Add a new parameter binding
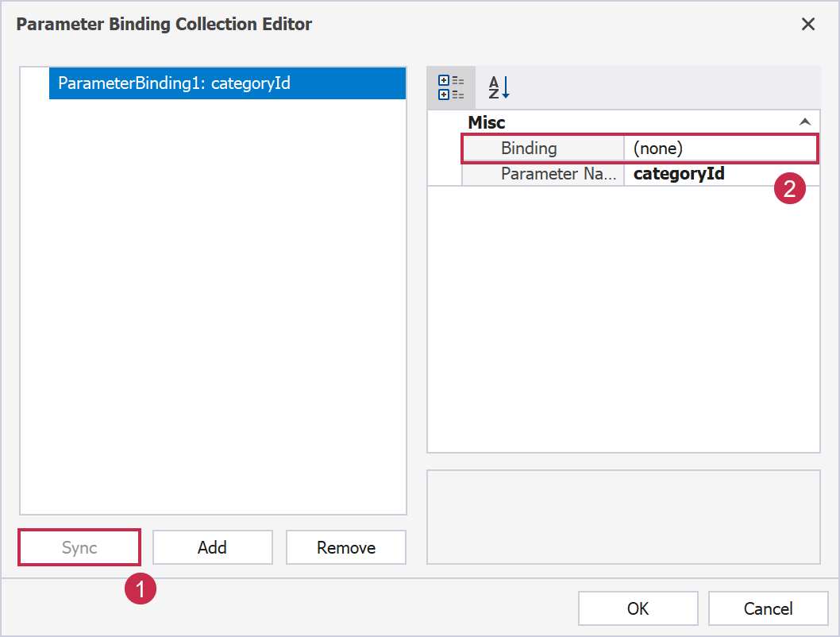This screenshot has width=840, height=637. pos(212,547)
